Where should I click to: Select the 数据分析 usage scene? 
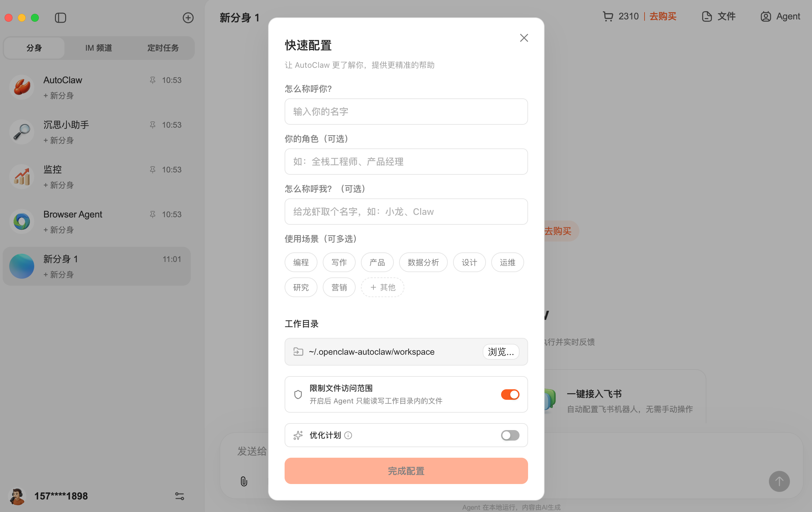(423, 262)
